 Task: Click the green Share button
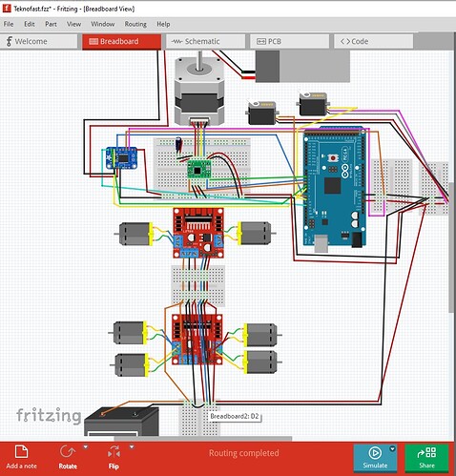coord(426,457)
